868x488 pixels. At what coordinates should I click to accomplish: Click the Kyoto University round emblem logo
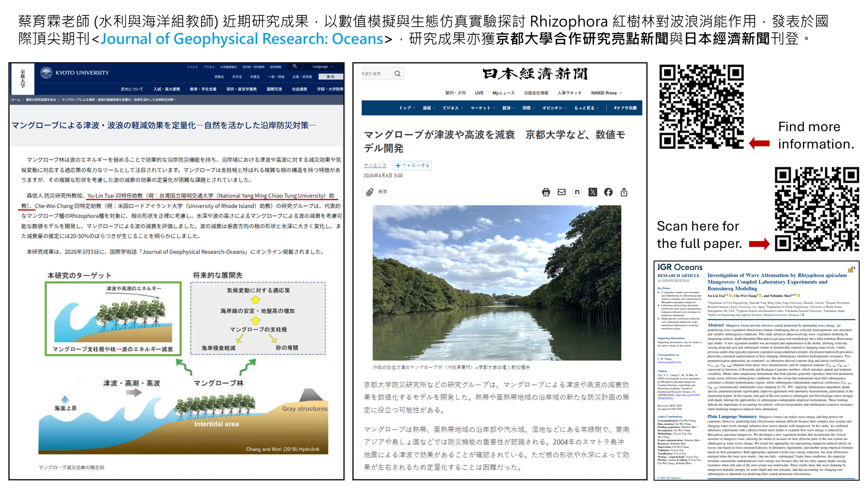(x=46, y=73)
